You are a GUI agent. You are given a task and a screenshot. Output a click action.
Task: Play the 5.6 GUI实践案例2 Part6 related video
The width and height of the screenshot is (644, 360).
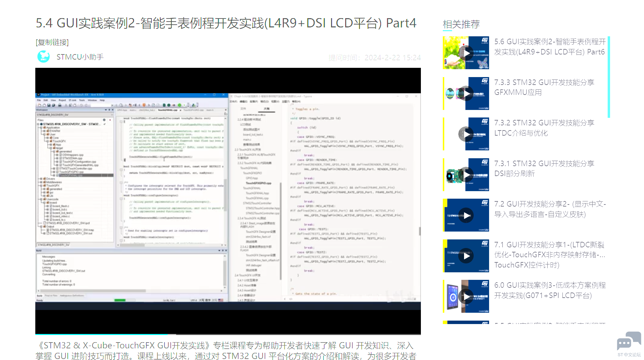[x=466, y=53]
